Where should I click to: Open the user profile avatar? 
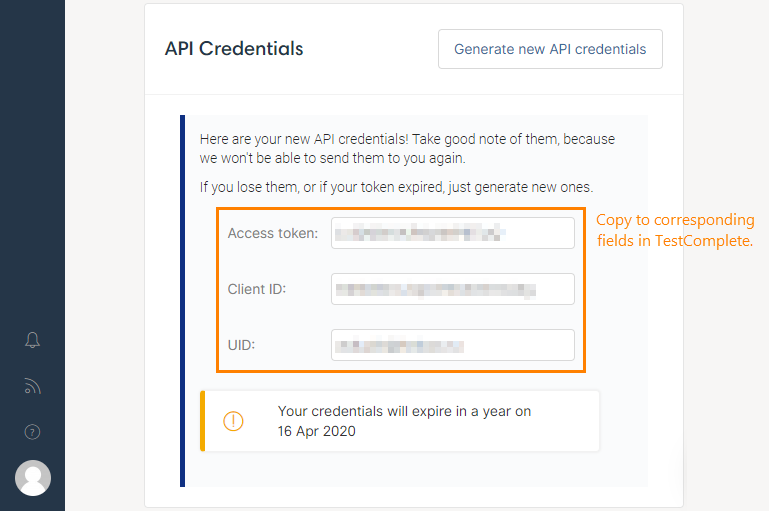click(33, 478)
